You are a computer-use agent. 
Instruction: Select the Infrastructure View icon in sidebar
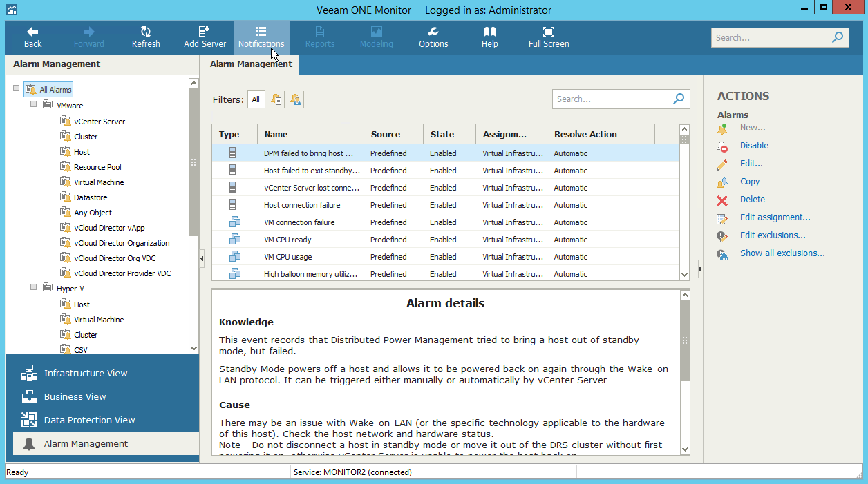29,374
